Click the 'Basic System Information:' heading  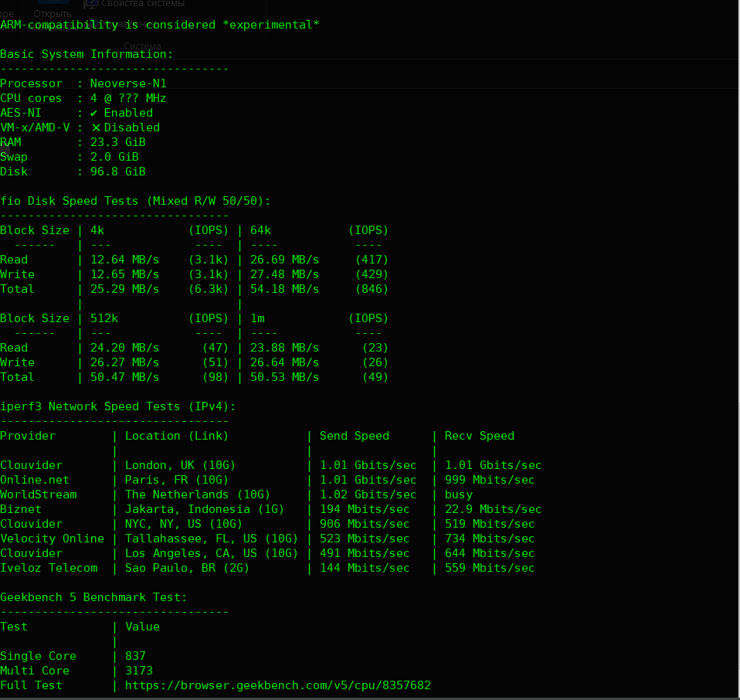(x=87, y=54)
